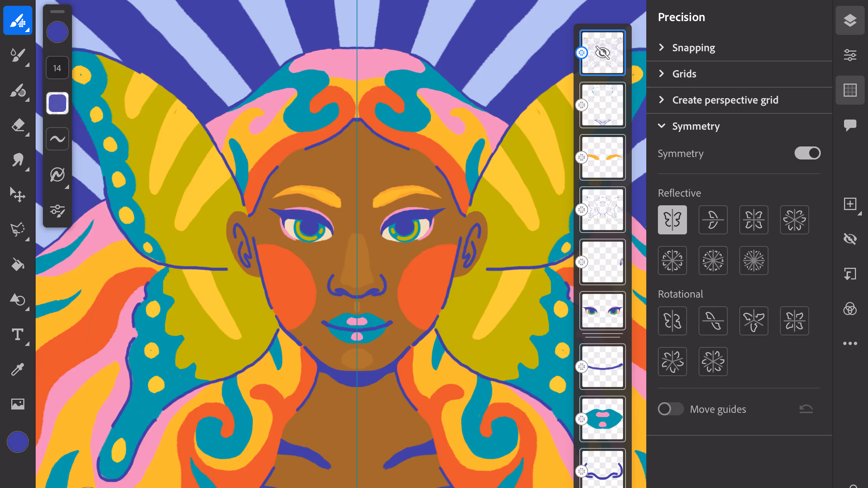This screenshot has height=488, width=868.
Task: Open the purple brush color swatch
Action: pyautogui.click(x=57, y=32)
